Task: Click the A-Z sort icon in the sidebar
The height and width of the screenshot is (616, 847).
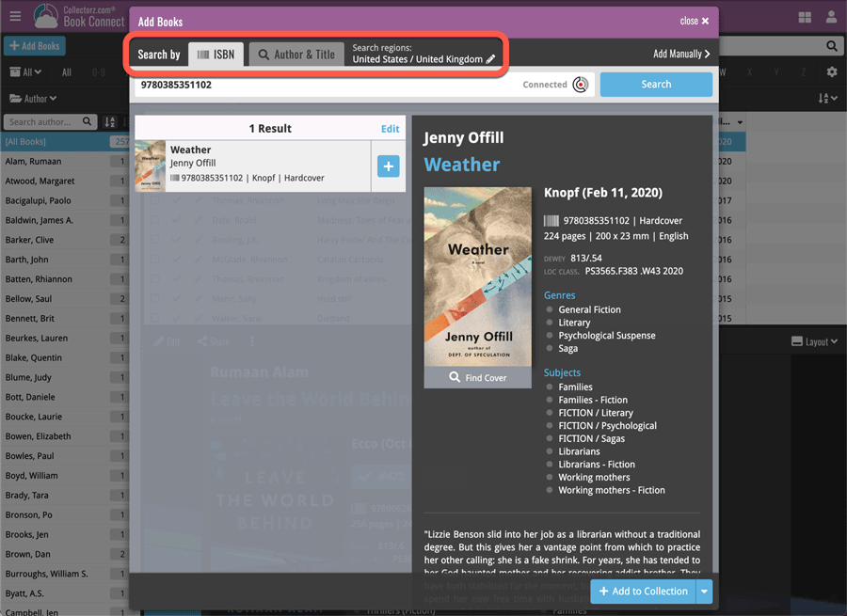Action: pyautogui.click(x=110, y=121)
